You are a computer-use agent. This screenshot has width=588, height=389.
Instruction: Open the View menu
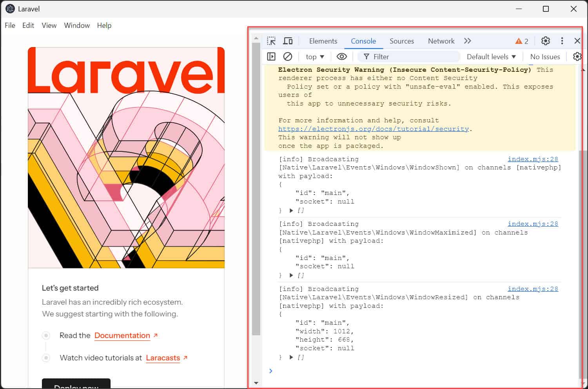49,25
